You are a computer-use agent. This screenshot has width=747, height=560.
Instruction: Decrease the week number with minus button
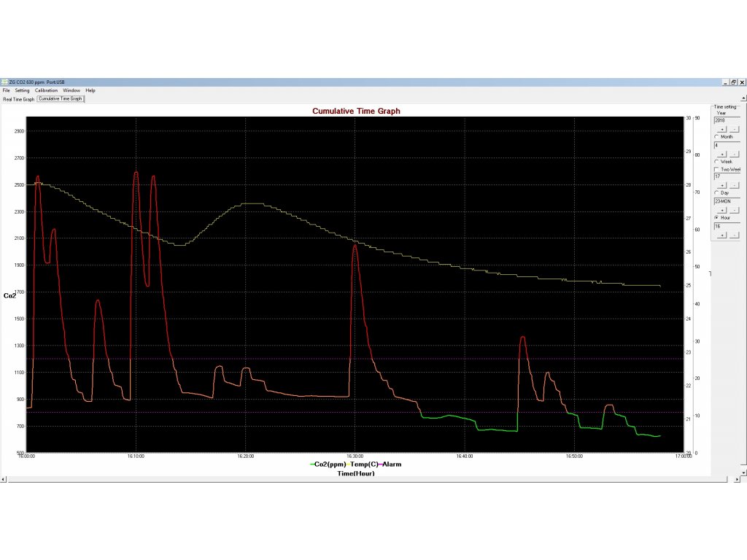point(735,185)
